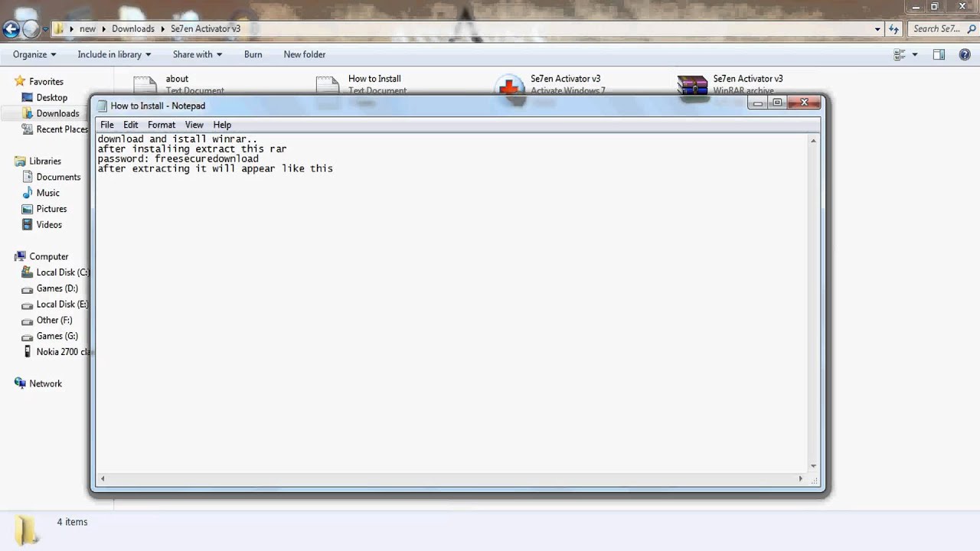
Task: Open Notepad's Help menu
Action: (222, 125)
